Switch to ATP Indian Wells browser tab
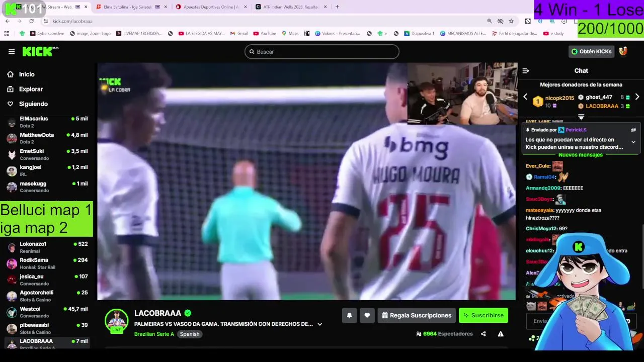The width and height of the screenshot is (644, 362). point(291,7)
